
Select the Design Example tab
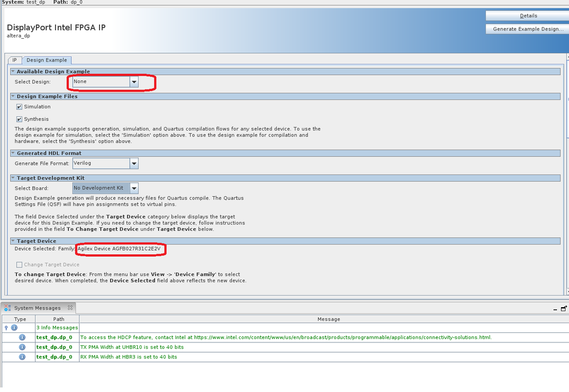pyautogui.click(x=47, y=60)
